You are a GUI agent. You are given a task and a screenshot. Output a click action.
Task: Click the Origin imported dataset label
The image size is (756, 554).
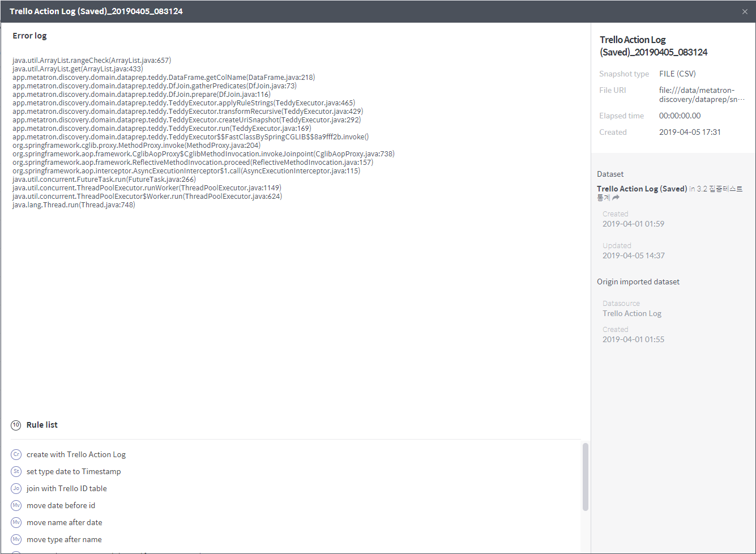click(x=638, y=282)
